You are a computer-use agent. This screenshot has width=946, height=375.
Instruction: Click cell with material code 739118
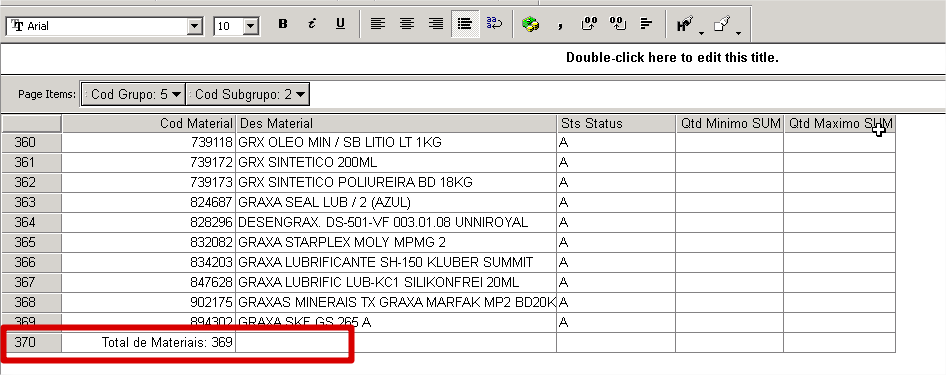[x=148, y=142]
